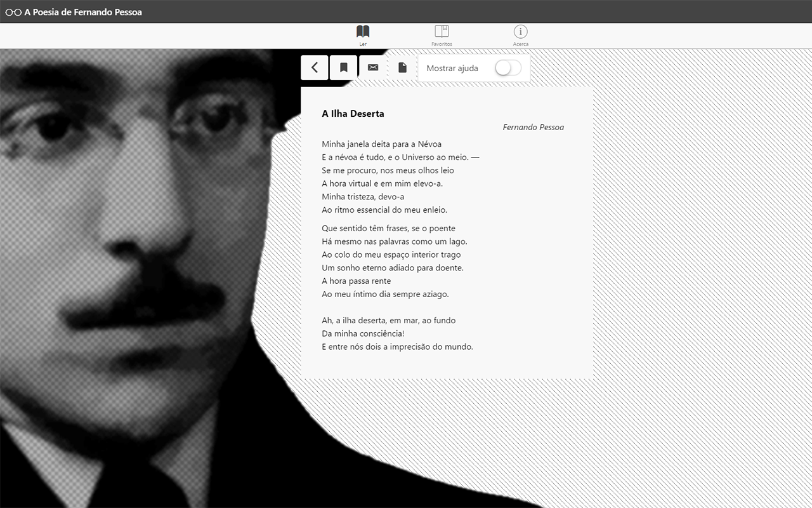
Task: Click the line 'Da minha consciência!'
Action: click(x=363, y=334)
